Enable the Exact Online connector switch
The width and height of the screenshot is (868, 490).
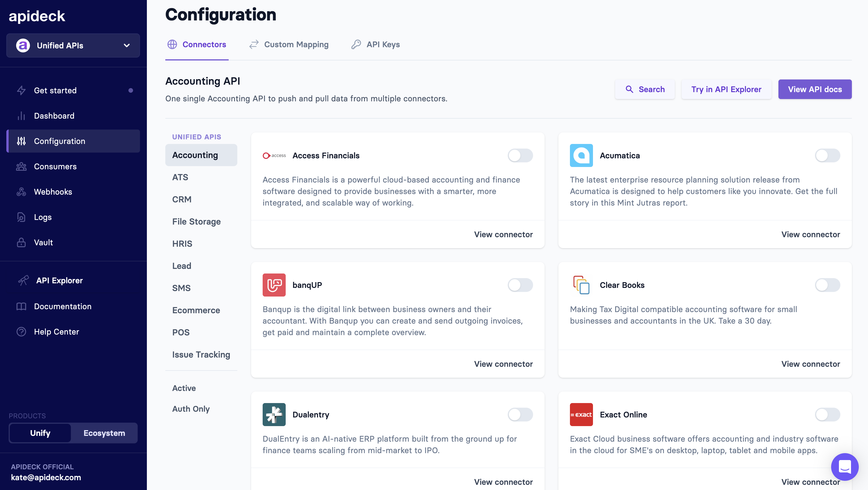coord(827,415)
